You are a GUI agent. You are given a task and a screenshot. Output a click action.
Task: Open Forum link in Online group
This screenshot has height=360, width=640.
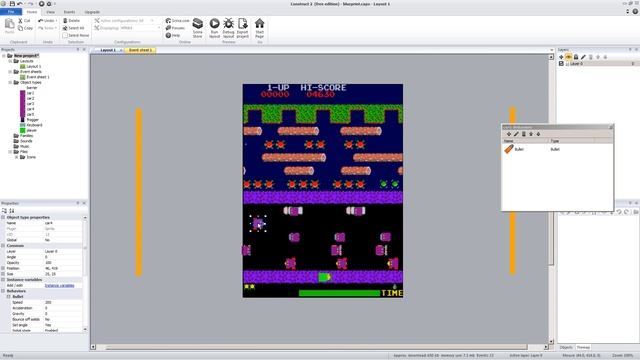click(176, 28)
